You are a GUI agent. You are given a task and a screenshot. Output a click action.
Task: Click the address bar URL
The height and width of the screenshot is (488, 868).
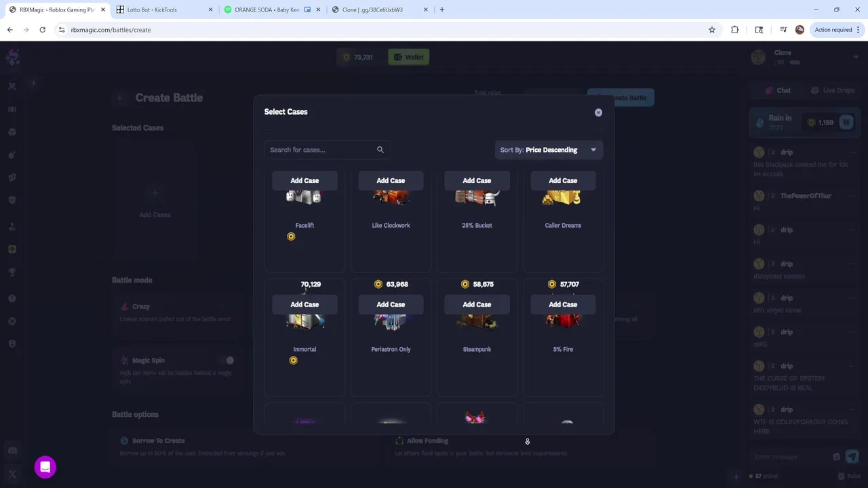coord(111,30)
